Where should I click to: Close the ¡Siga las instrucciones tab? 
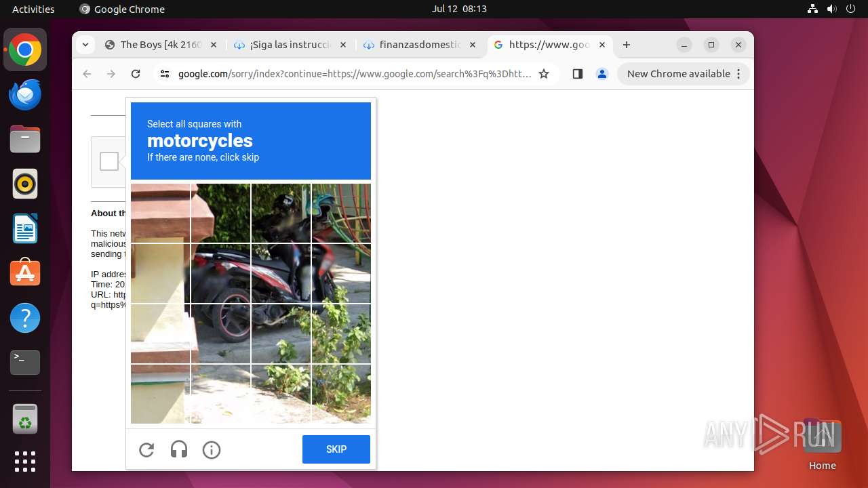(342, 45)
